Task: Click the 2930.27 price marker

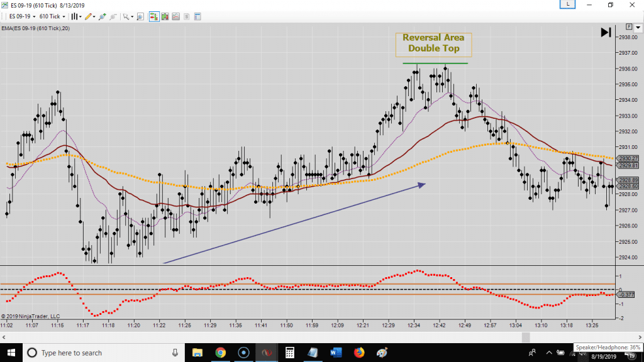Action: tap(628, 158)
